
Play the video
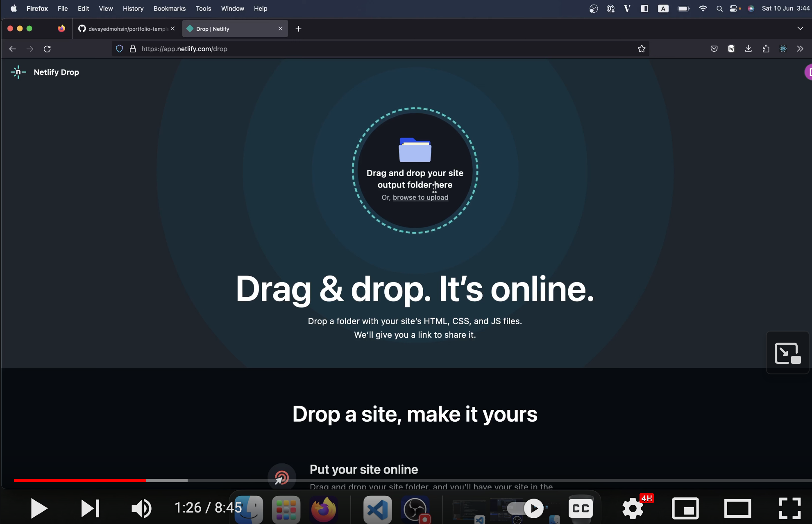point(39,508)
